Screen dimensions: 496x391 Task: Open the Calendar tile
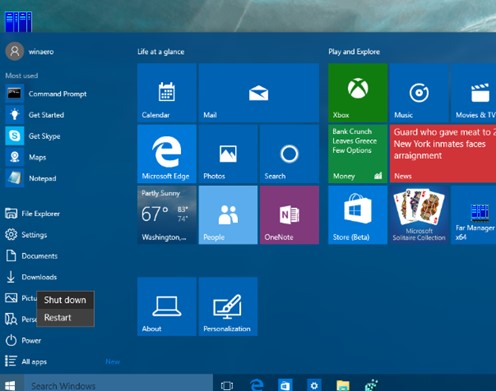pos(167,93)
